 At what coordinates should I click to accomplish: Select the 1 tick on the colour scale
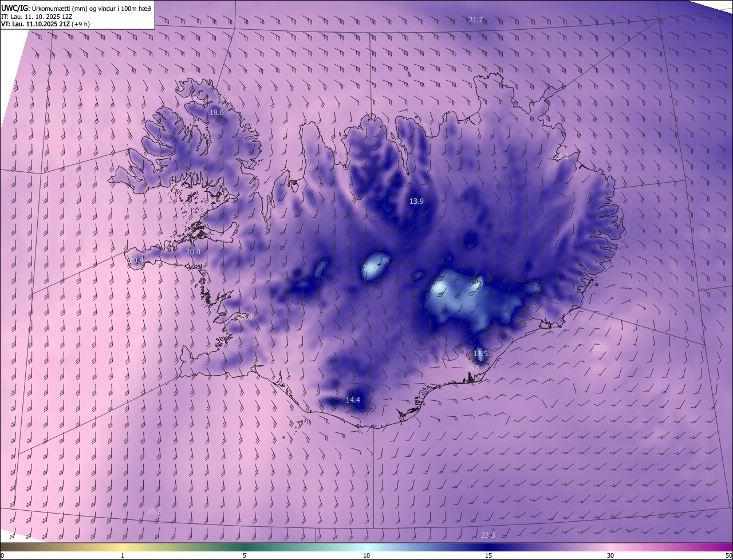point(123,555)
